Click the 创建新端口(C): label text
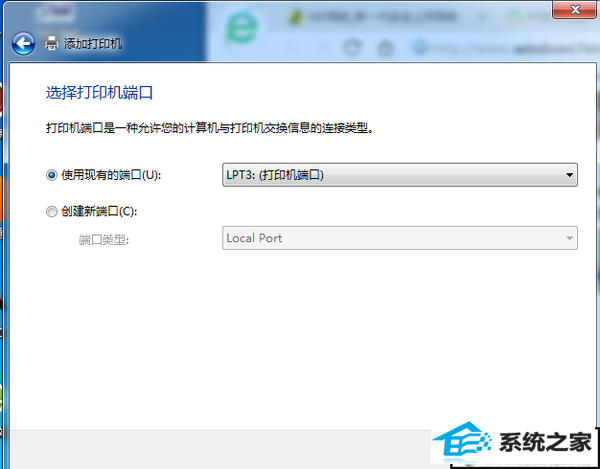The height and width of the screenshot is (469, 600). point(99,211)
